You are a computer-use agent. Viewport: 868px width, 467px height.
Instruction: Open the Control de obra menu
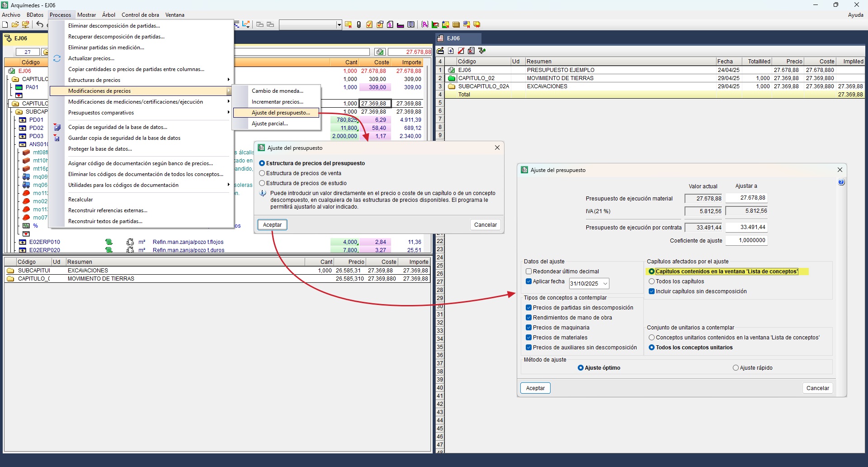pos(140,15)
